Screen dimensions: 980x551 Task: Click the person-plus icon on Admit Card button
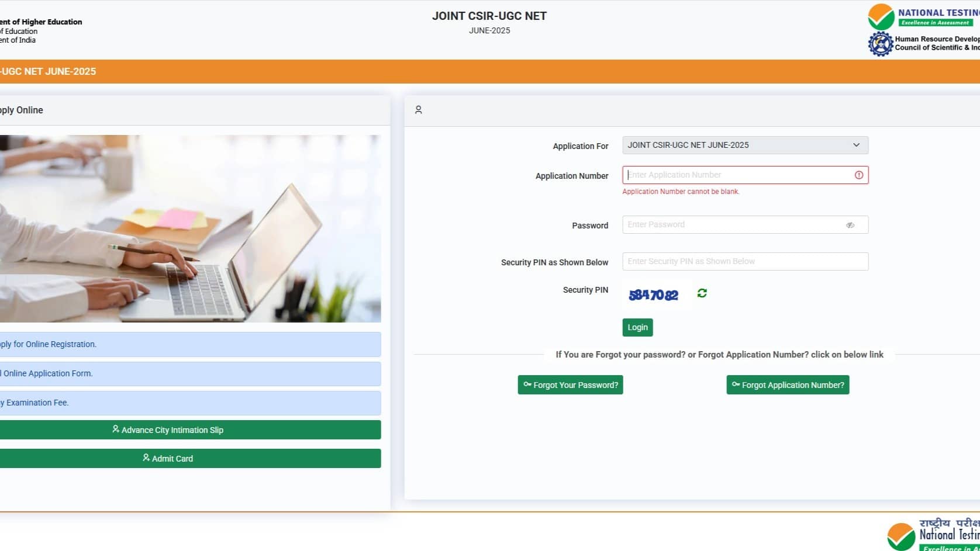pyautogui.click(x=146, y=458)
